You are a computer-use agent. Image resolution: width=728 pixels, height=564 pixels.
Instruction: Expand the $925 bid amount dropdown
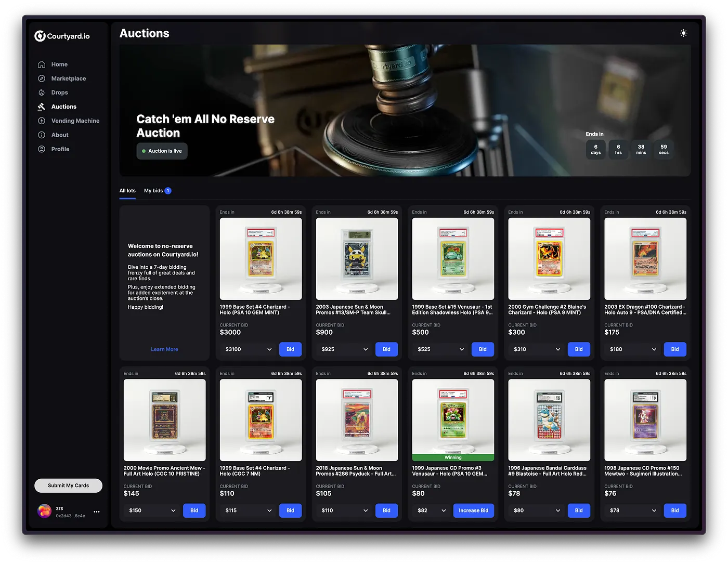coord(344,349)
